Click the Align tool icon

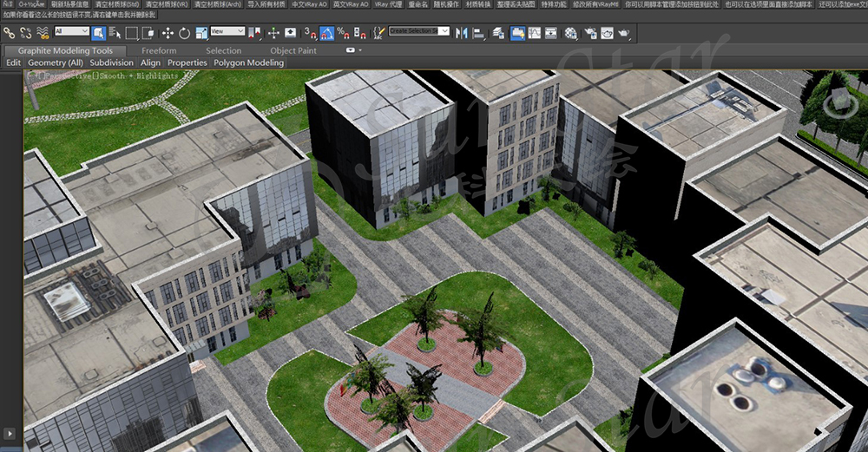[478, 33]
